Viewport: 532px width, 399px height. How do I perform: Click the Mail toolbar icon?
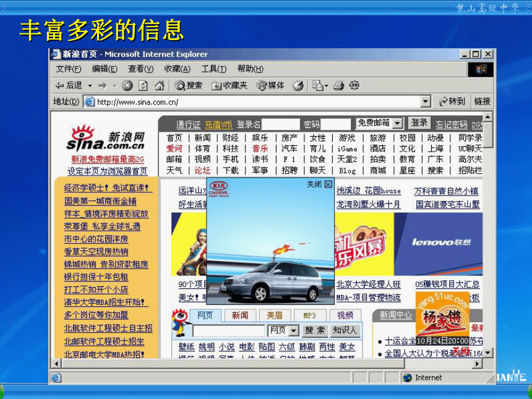click(318, 85)
